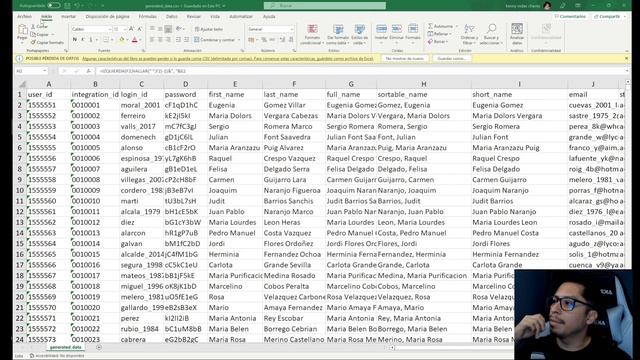Click the cell borders icon
Viewport: 640px width, 360px height.
click(106, 40)
